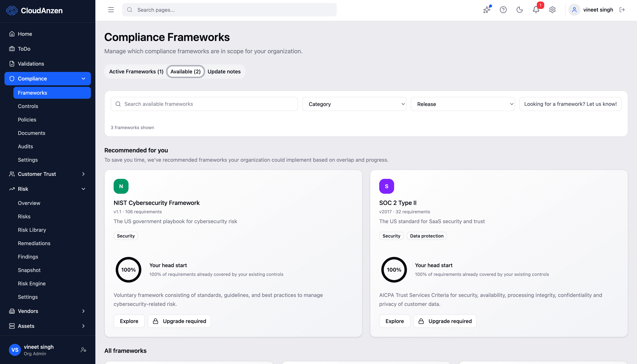The width and height of the screenshot is (637, 364).
Task: Click Upgrade required on NIST card
Action: (x=179, y=321)
